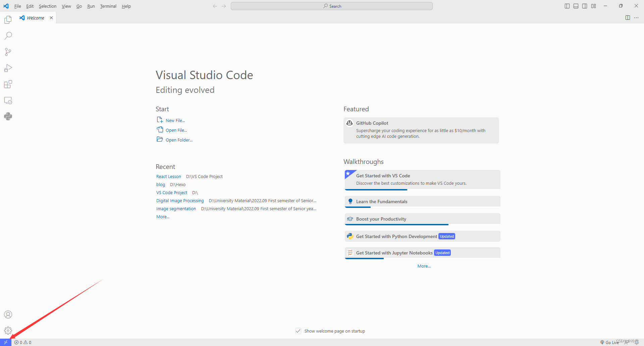Close the Welcome tab
Viewport: 644px width, 346px height.
(x=51, y=18)
